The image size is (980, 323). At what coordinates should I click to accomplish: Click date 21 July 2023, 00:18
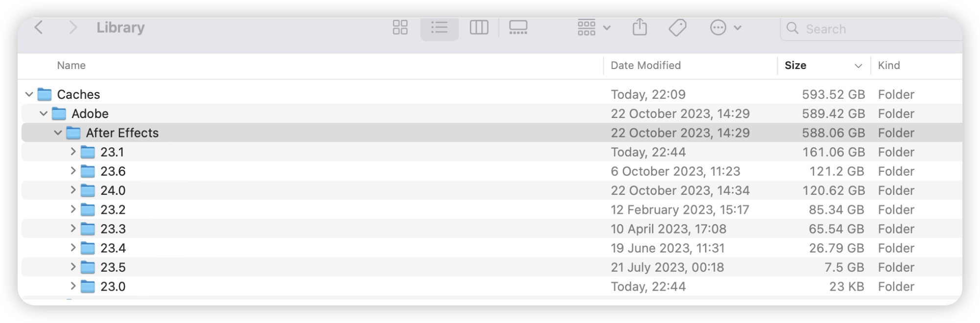point(667,267)
